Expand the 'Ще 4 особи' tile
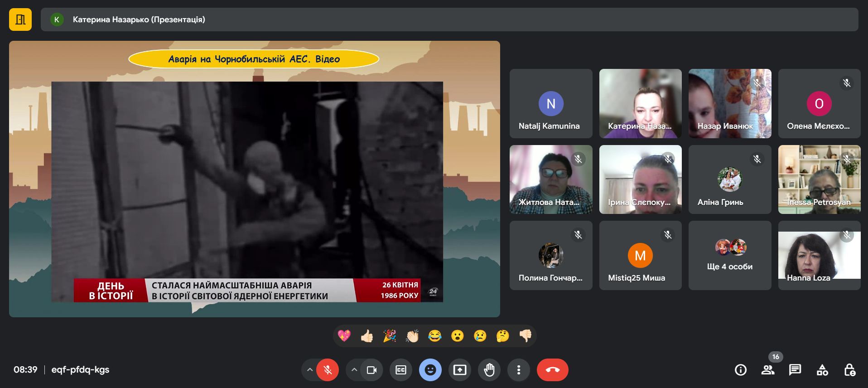The height and width of the screenshot is (388, 868). pos(729,255)
